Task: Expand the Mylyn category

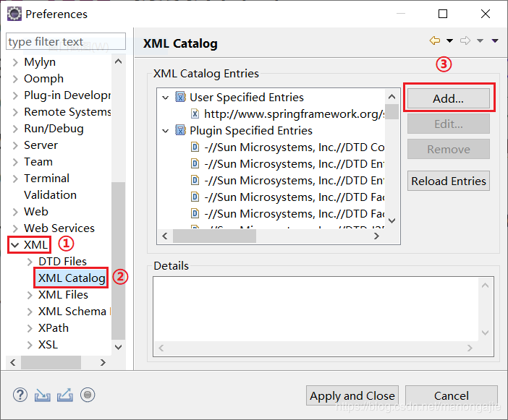Action: pyautogui.click(x=15, y=62)
